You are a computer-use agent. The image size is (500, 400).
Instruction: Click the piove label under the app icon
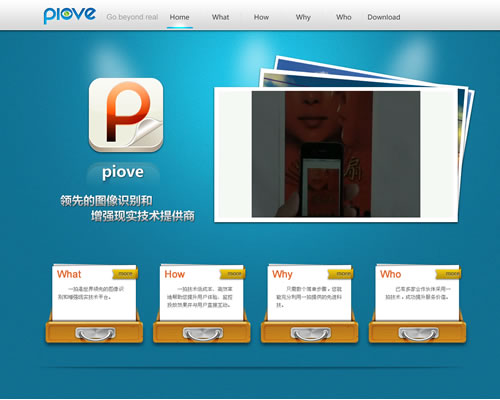coord(123,172)
